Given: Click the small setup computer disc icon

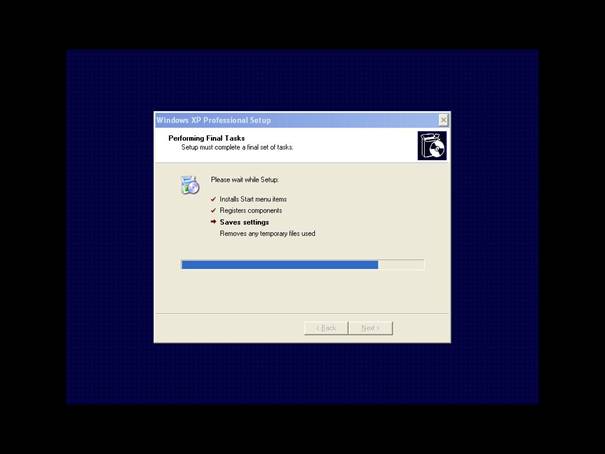Looking at the screenshot, I should pyautogui.click(x=189, y=185).
